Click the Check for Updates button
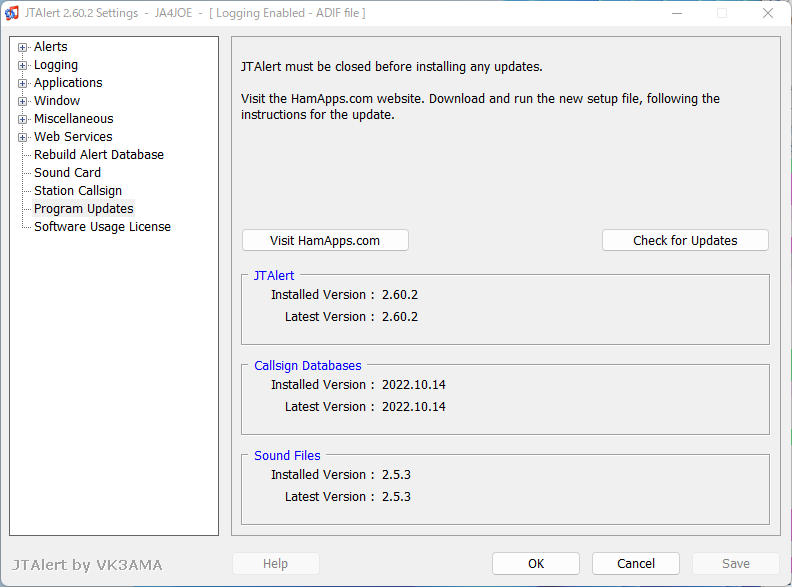The width and height of the screenshot is (792, 587). (685, 240)
